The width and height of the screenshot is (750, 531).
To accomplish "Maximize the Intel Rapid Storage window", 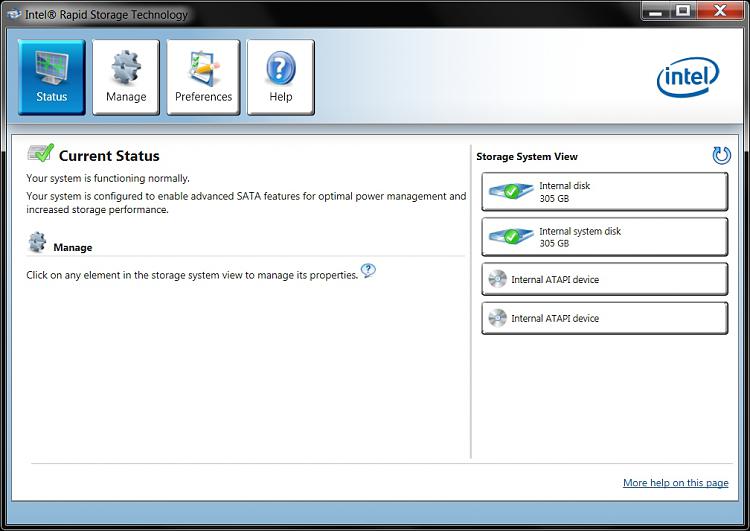I will tap(683, 11).
